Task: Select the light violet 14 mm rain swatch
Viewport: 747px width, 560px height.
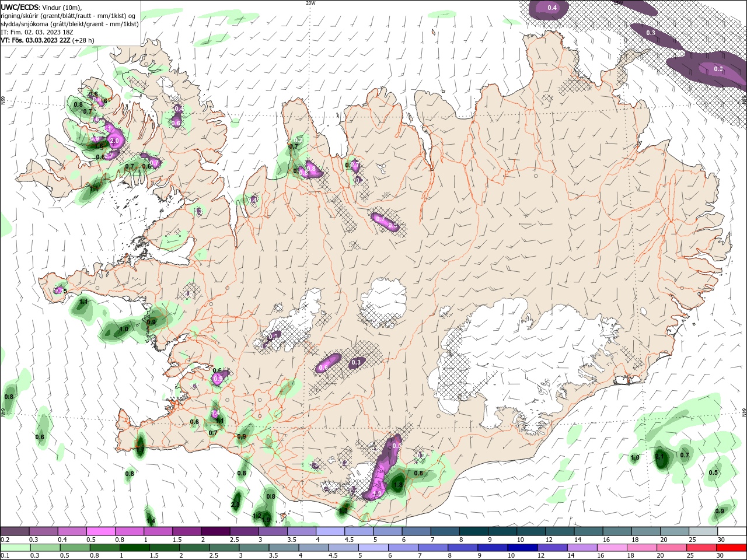Action: tap(582, 548)
